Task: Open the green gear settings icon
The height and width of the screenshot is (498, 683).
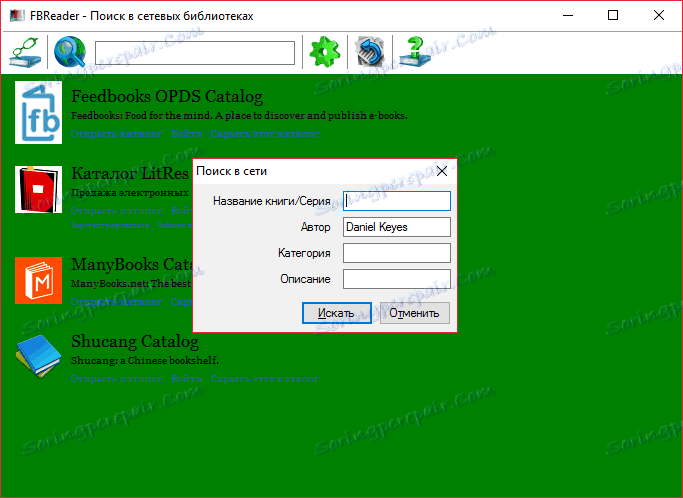Action: [x=325, y=52]
